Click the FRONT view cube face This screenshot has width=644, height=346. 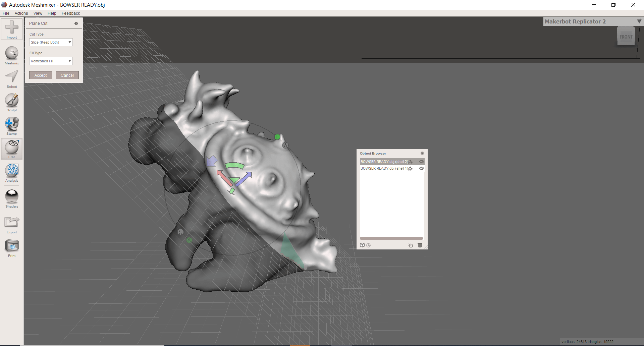(x=626, y=37)
